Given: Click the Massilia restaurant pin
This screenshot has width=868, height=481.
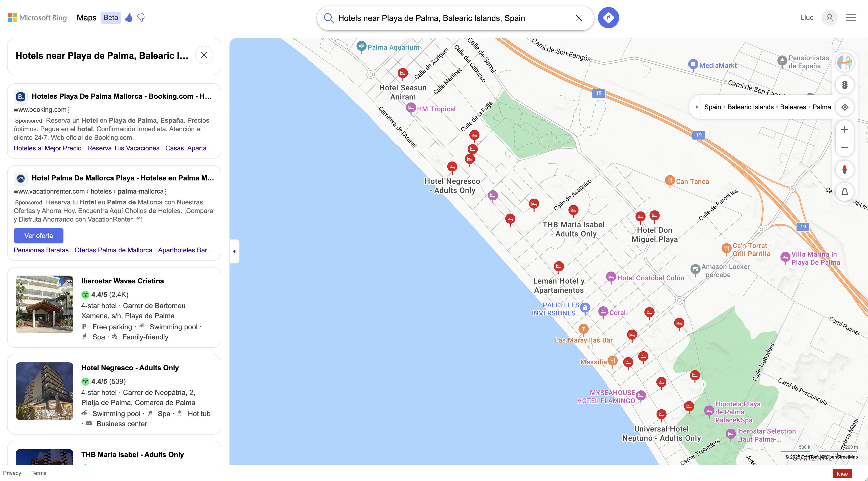Looking at the screenshot, I should click(x=613, y=362).
